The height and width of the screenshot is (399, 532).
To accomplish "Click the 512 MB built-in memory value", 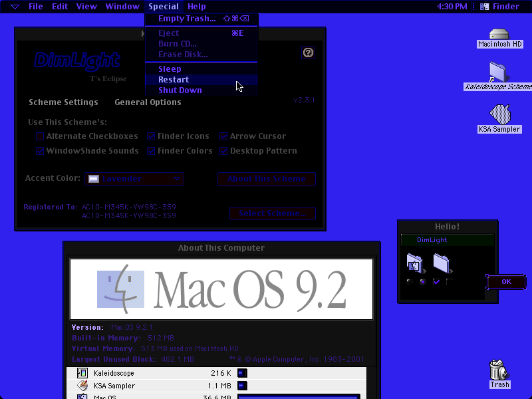I will [x=161, y=338].
